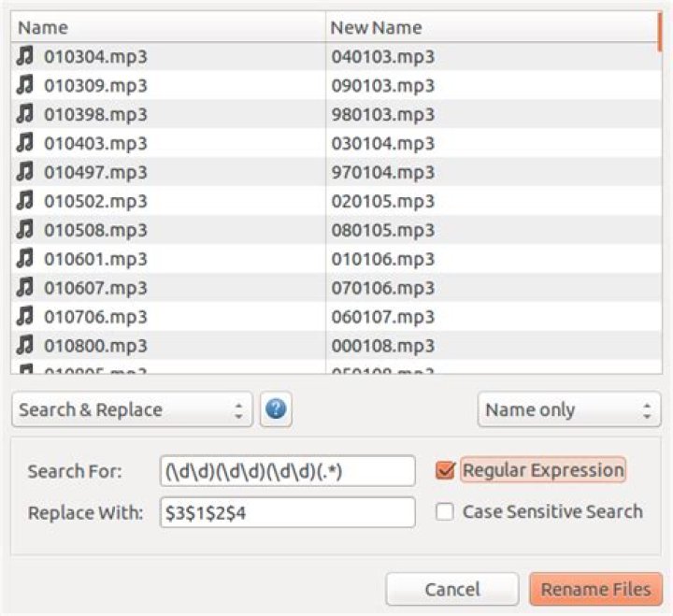
Task: Click music note icon beside 010497.mp3
Action: coord(25,171)
